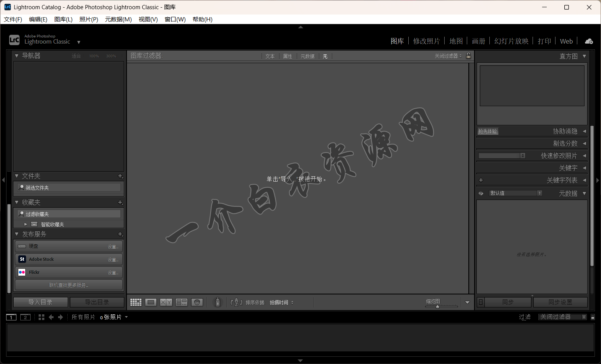This screenshot has width=601, height=364.
Task: Toggle the filter switch in the filmstrip bar
Action: tap(593, 317)
